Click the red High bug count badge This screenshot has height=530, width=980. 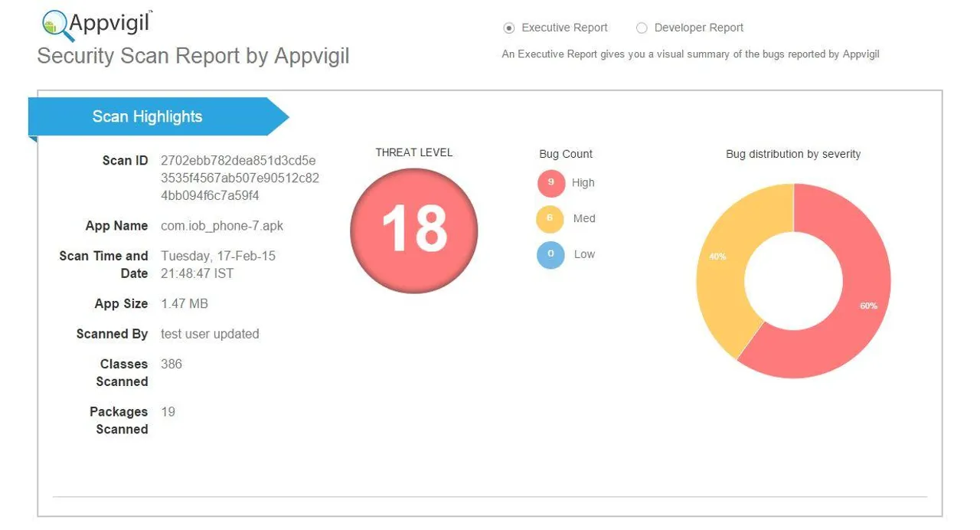click(550, 183)
